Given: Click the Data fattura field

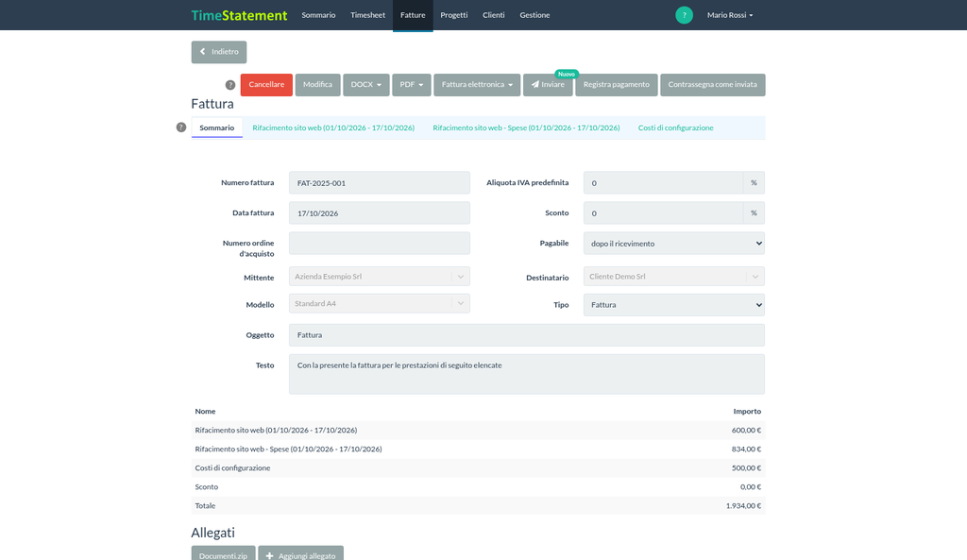Looking at the screenshot, I should coord(380,212).
